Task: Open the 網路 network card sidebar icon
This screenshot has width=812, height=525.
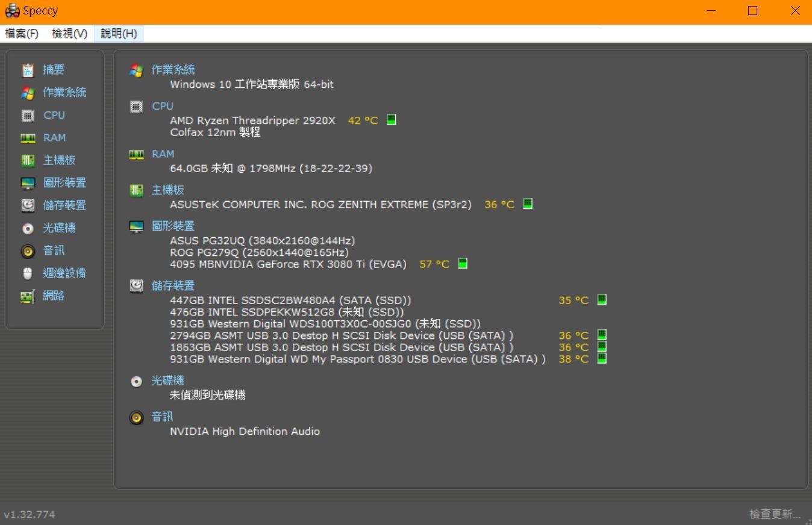Action: [x=28, y=296]
